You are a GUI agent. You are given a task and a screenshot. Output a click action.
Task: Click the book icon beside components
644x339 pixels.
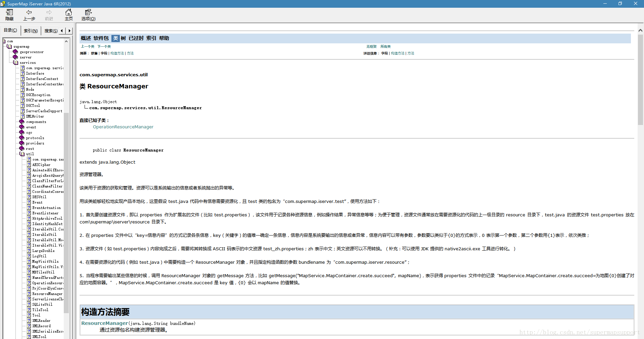pos(22,122)
